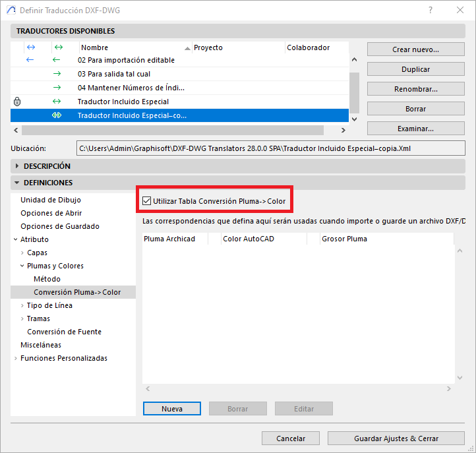476x453 pixels.
Task: Click the green arrow on 04 Mantener Números row
Action: 57,88
